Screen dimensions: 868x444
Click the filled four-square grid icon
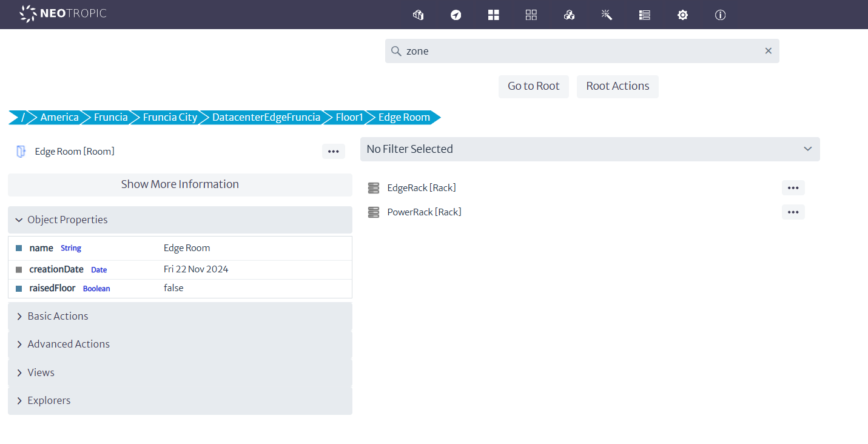click(x=493, y=15)
